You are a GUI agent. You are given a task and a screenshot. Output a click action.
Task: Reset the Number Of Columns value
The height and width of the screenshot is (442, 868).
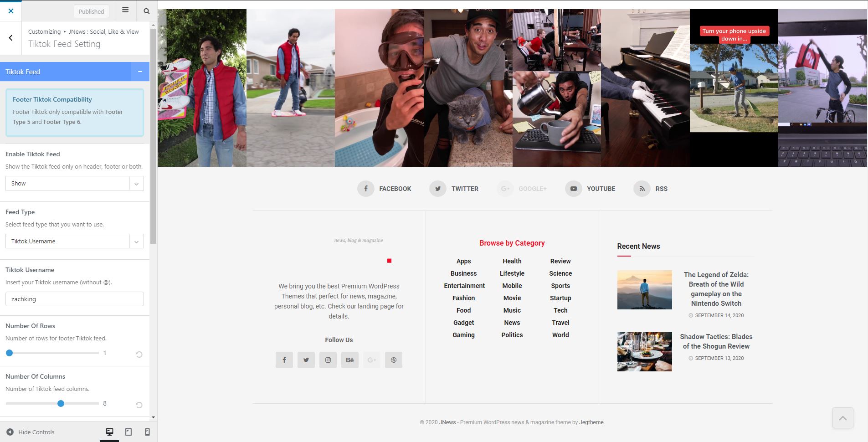[139, 405]
